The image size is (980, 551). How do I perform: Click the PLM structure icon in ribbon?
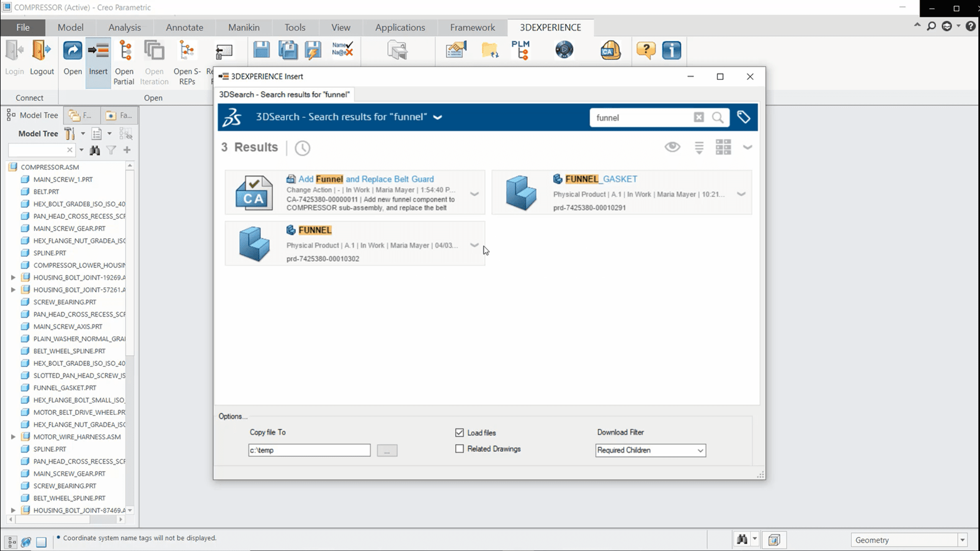tap(520, 51)
